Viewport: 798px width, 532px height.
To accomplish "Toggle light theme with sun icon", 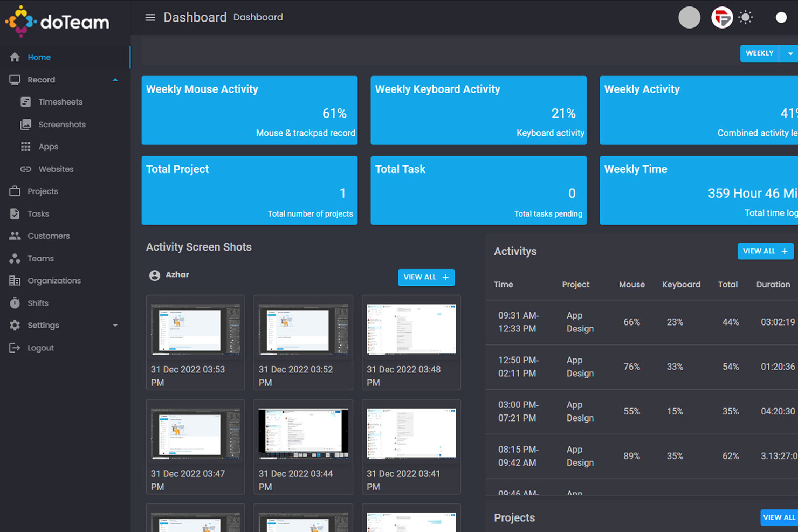I will point(746,17).
